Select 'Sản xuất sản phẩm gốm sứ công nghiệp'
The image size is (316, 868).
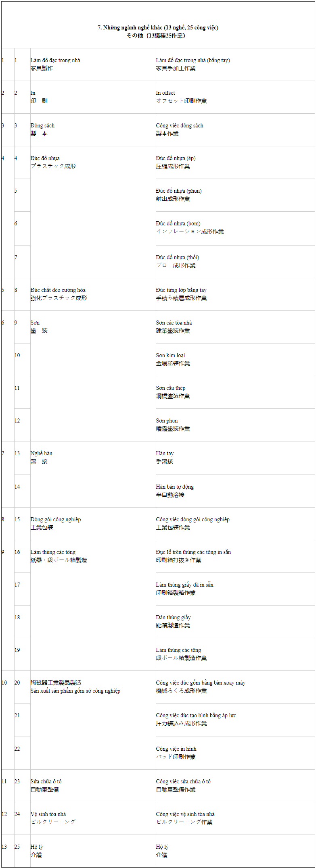click(75, 691)
